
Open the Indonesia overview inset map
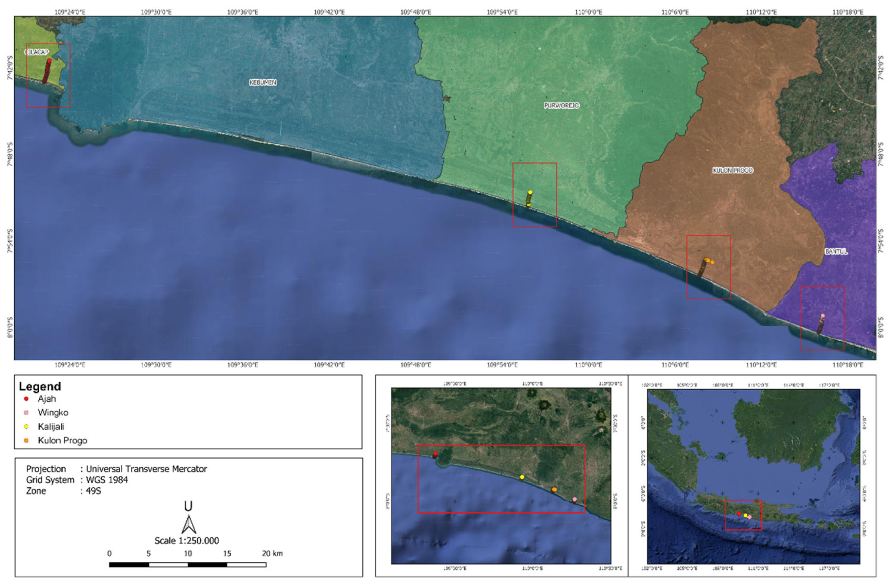click(x=753, y=476)
